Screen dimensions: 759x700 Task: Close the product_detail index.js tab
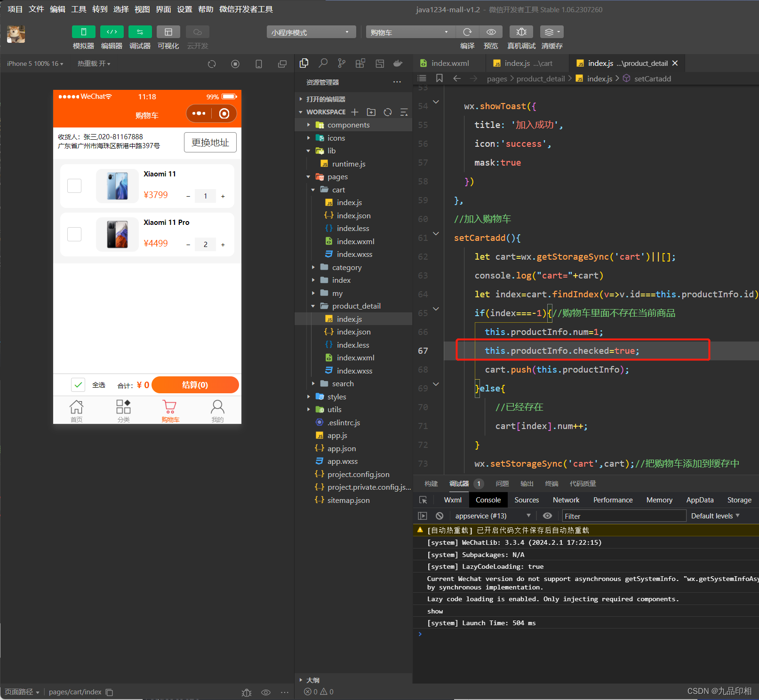point(675,63)
